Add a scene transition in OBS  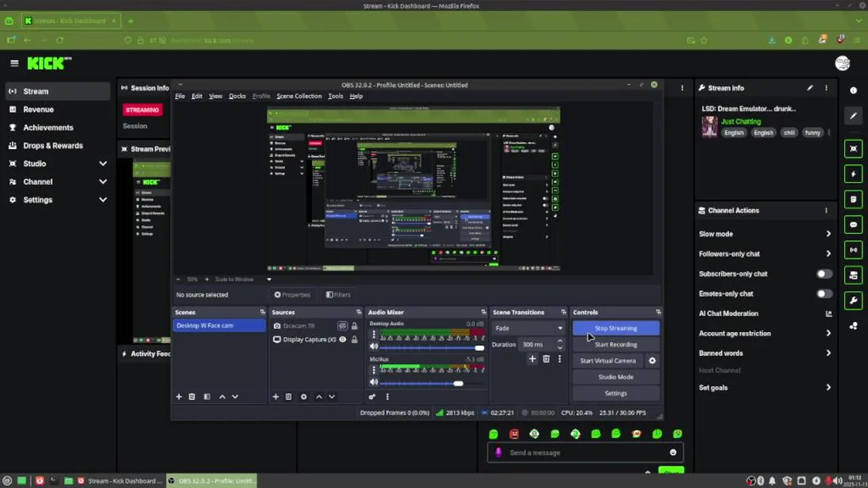pyautogui.click(x=532, y=359)
